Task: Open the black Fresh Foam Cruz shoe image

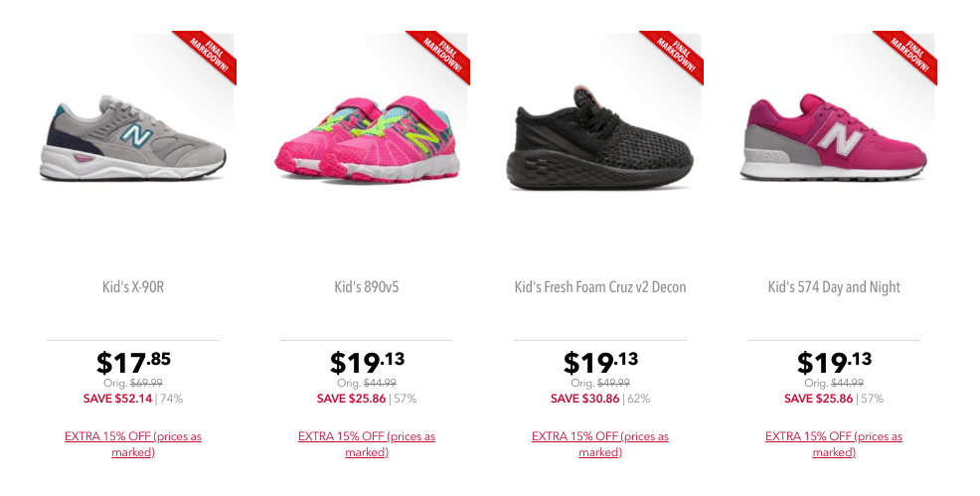Action: click(x=599, y=137)
